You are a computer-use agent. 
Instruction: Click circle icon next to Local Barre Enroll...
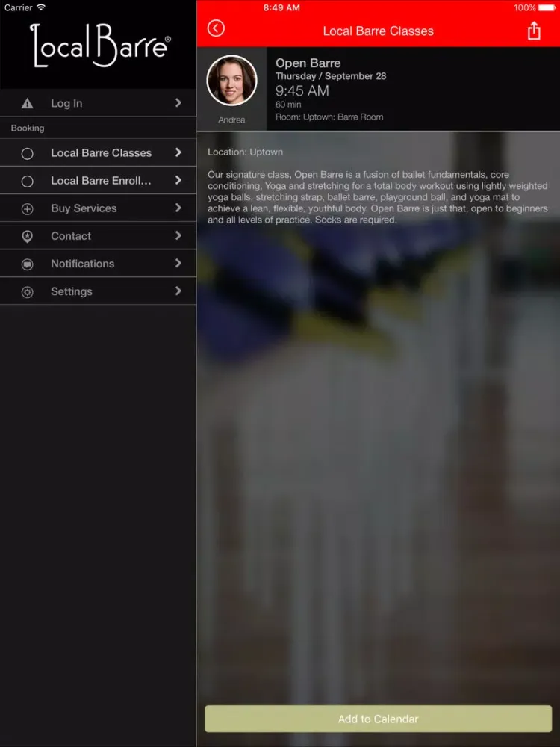click(x=27, y=181)
